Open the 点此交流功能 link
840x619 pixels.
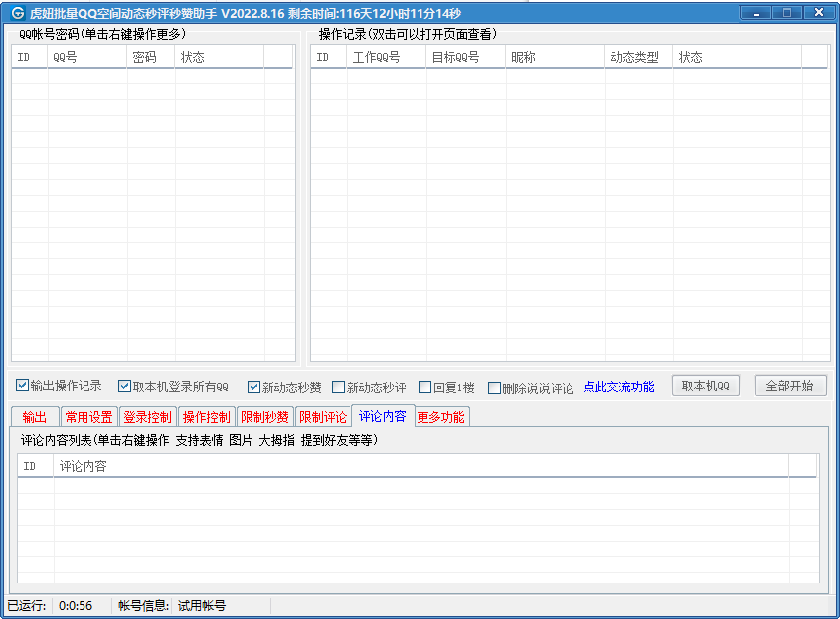[x=618, y=387]
